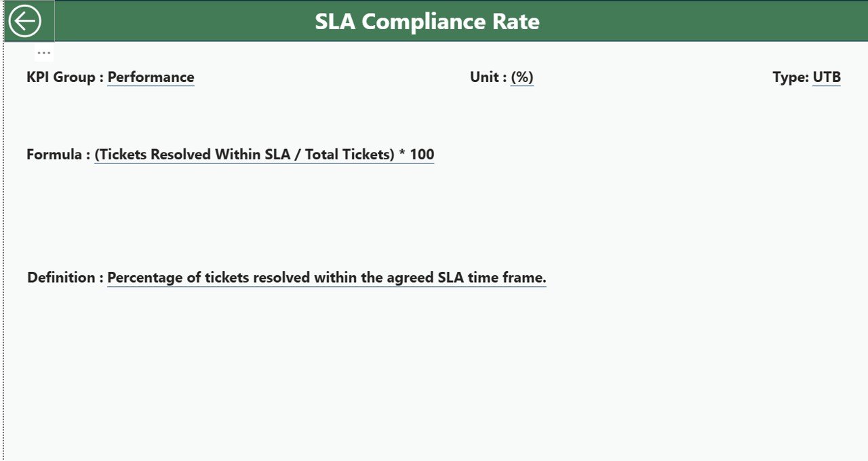
Task: Click the "* 100" multiplier in the formula
Action: click(x=417, y=155)
